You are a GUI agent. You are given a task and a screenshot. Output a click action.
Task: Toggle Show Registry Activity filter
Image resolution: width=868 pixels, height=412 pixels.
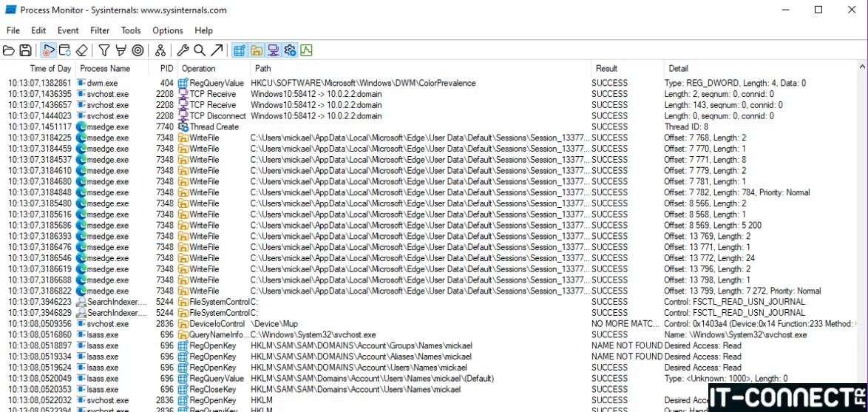point(239,50)
